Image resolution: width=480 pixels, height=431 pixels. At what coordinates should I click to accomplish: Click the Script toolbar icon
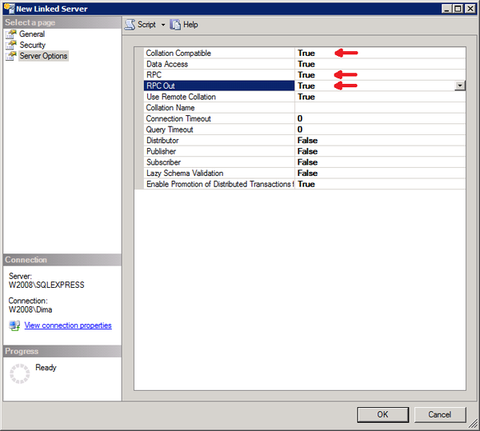pos(130,25)
